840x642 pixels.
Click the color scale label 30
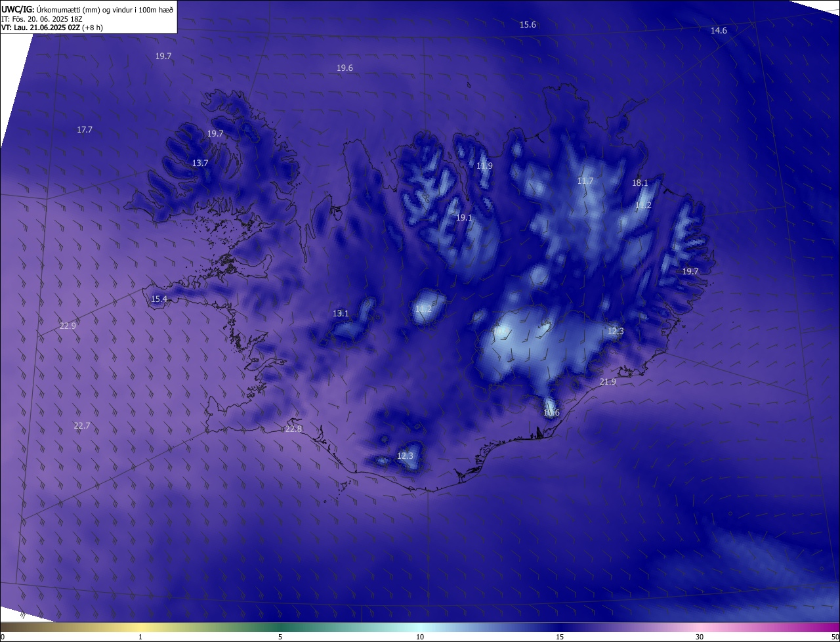700,637
